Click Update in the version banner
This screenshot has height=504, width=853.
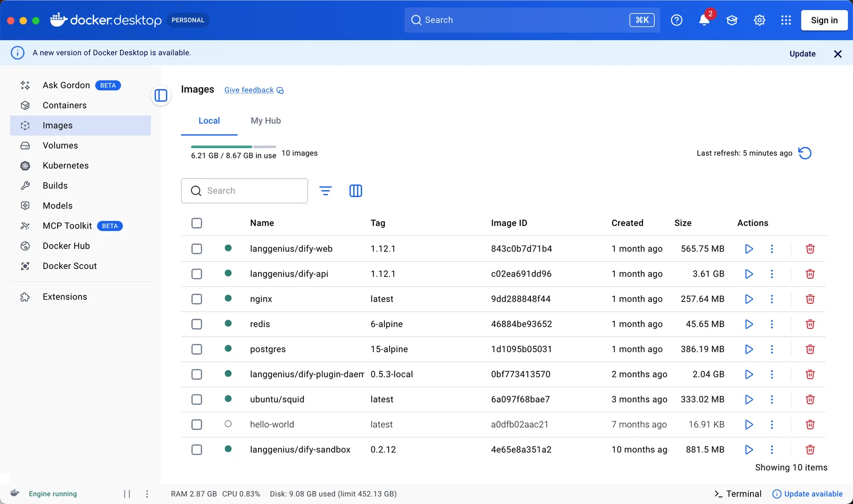(802, 54)
